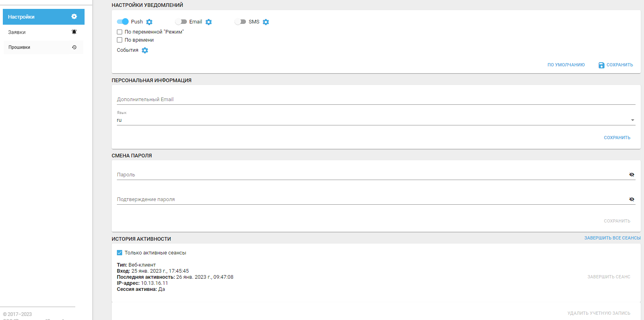Click Завершить все сеансы link

coord(612,238)
